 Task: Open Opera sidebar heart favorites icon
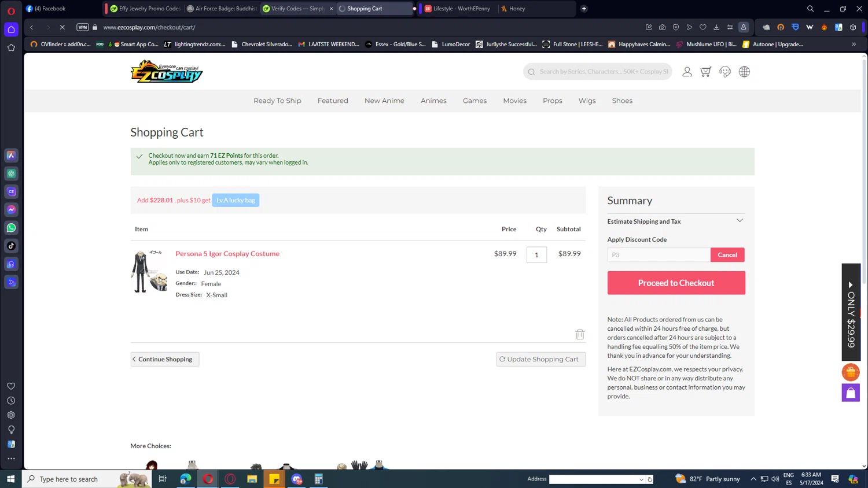click(11, 386)
